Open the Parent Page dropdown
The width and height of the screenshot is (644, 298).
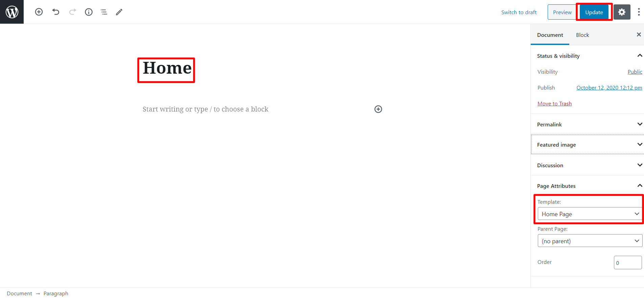(590, 241)
